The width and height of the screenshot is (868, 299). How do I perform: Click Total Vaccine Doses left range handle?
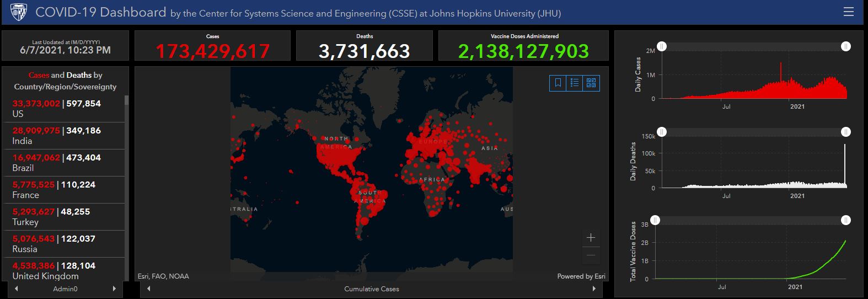click(655, 220)
